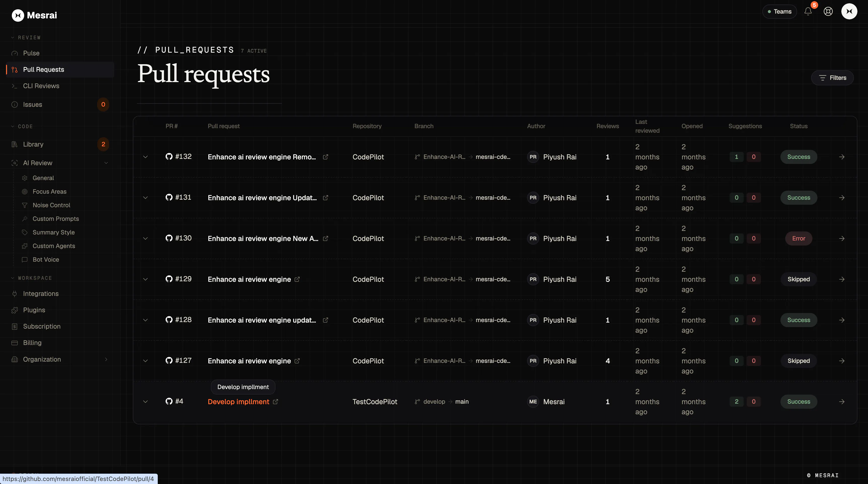Open Summary Style settings

pos(54,232)
